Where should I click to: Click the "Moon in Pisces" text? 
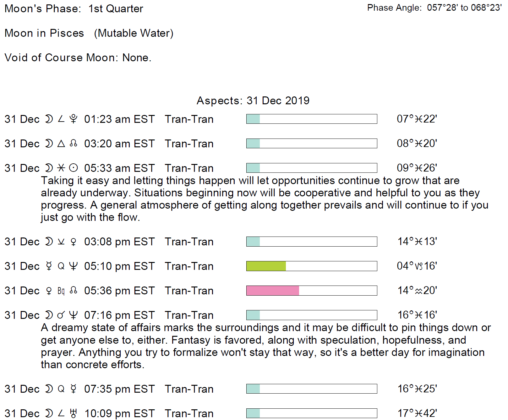44,33
